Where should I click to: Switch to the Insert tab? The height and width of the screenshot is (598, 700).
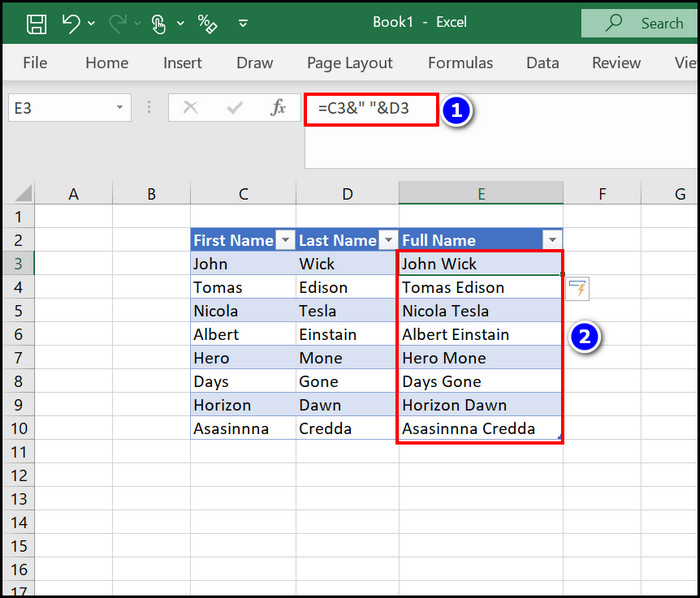pos(182,62)
